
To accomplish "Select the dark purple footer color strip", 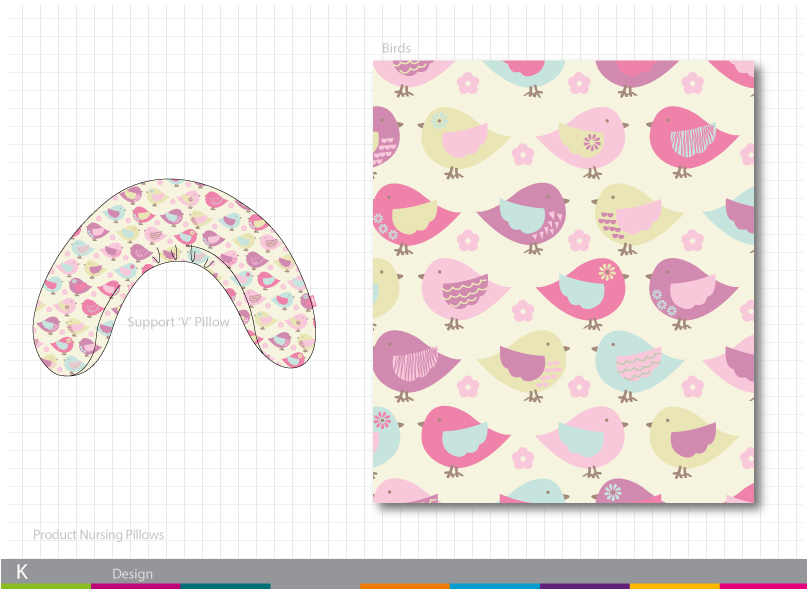I will (584, 586).
